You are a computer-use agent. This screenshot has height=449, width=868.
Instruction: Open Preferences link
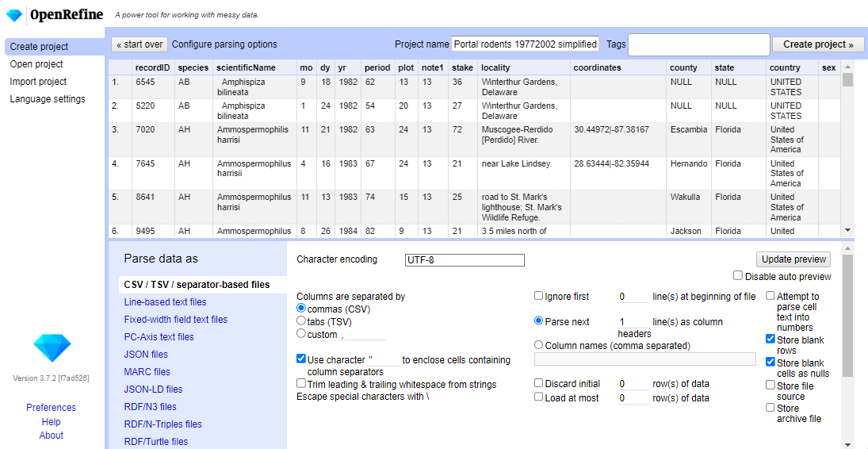click(x=51, y=408)
